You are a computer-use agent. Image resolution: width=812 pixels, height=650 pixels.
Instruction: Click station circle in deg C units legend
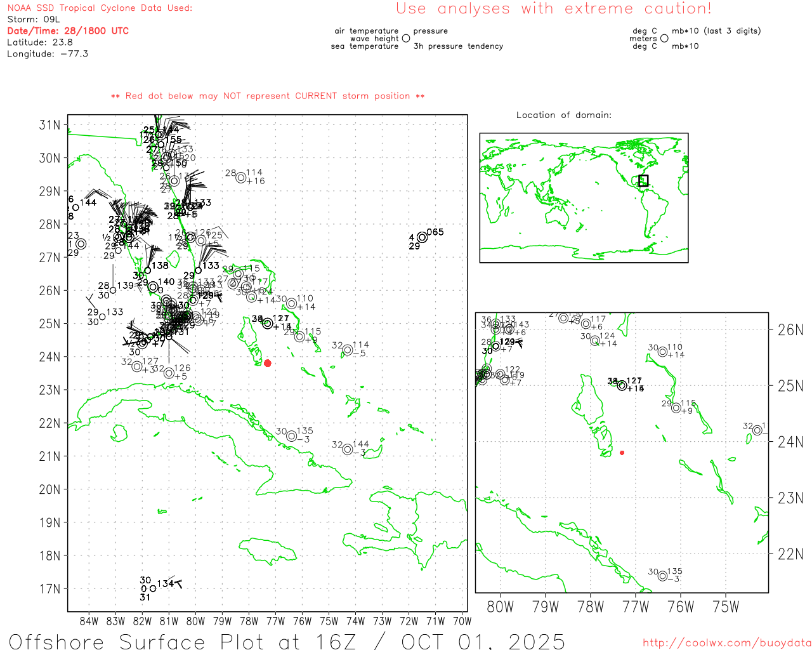(x=664, y=39)
